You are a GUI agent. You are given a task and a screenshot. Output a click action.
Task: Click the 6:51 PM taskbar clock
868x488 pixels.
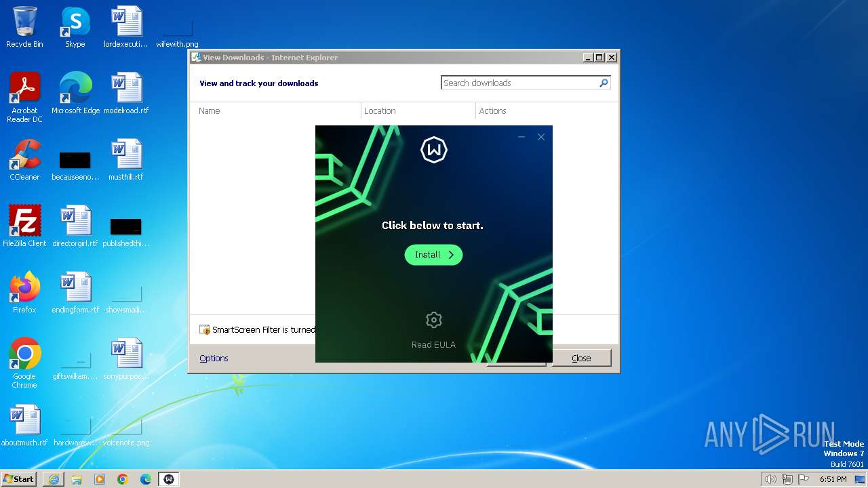click(833, 479)
